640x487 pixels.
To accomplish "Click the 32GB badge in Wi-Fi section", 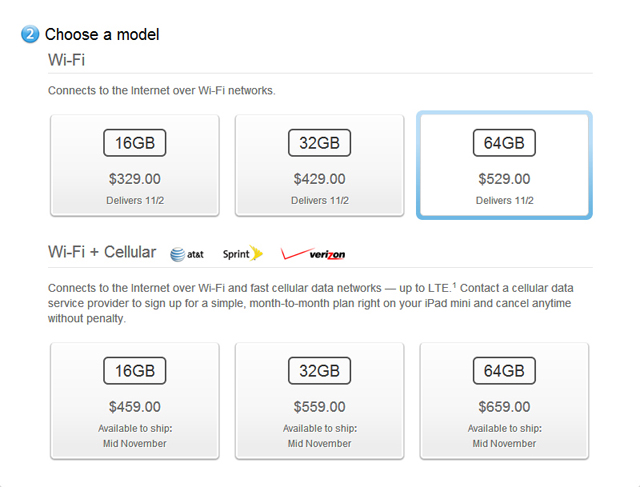I will click(319, 143).
